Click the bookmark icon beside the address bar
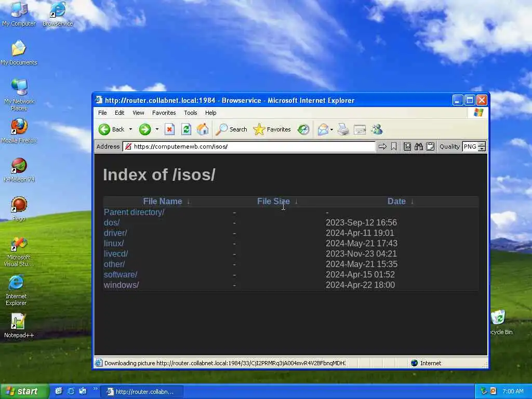Image resolution: width=532 pixels, height=399 pixels. coord(394,147)
